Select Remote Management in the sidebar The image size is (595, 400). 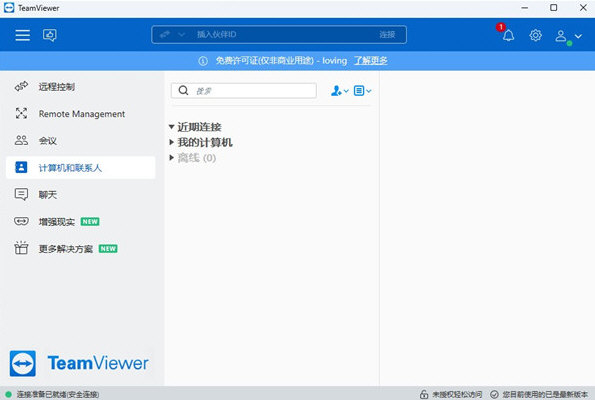pyautogui.click(x=80, y=114)
